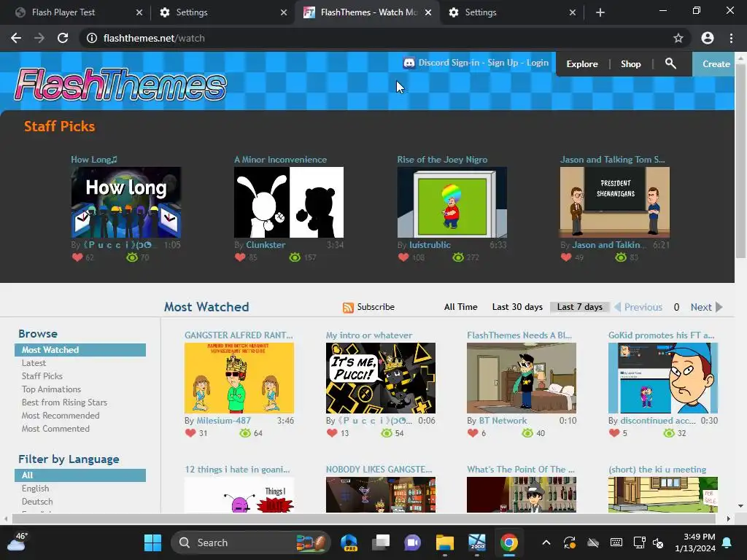Select Best from Rising Stars

(64, 402)
